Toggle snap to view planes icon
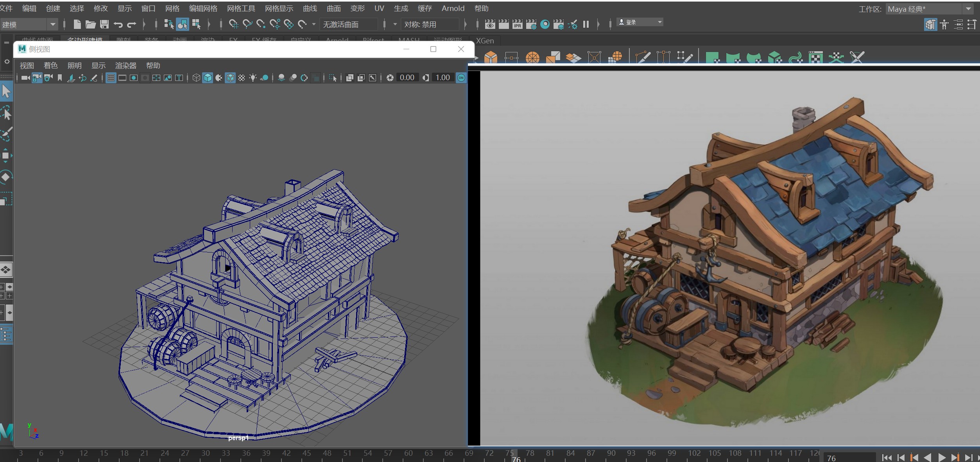The image size is (980, 462). [x=288, y=24]
